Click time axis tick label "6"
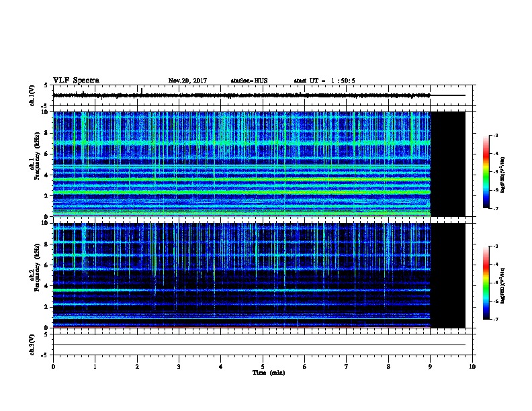Screen dimensions: 532x411 [x=305, y=367]
